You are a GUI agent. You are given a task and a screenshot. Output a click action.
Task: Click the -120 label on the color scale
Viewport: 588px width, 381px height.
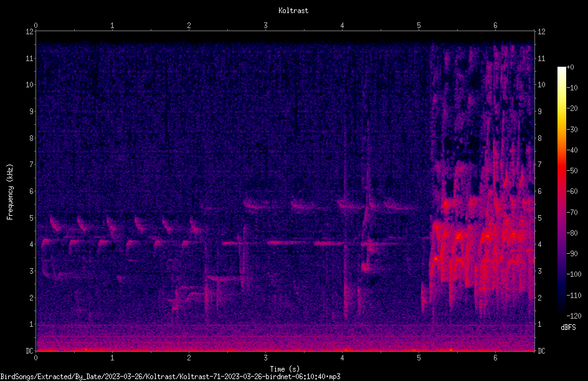click(574, 316)
